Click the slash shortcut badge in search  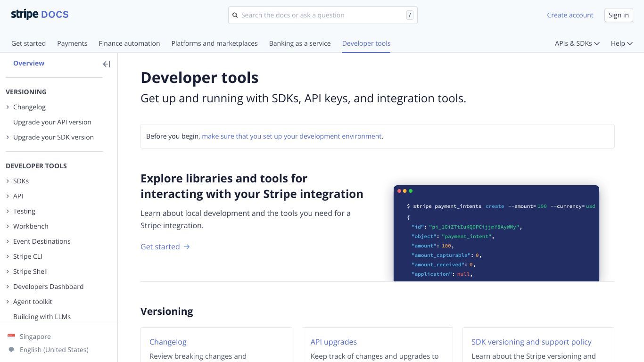point(410,15)
